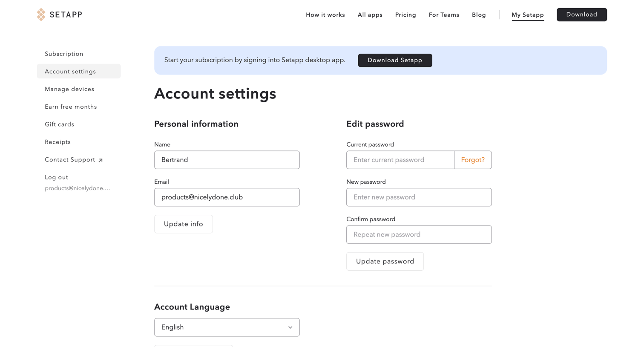The image size is (644, 347).
Task: Go to Earn free months
Action: tap(71, 107)
